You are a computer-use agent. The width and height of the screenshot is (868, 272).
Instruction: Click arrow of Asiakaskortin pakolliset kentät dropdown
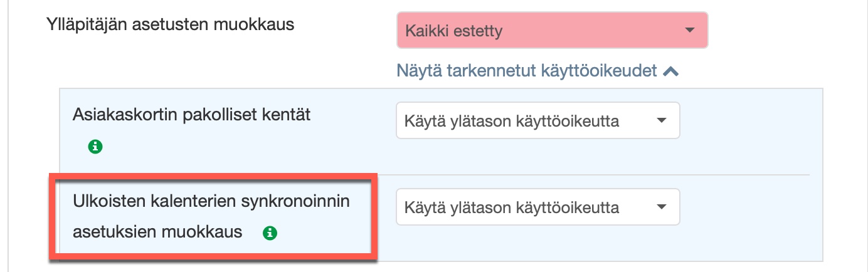tap(661, 120)
